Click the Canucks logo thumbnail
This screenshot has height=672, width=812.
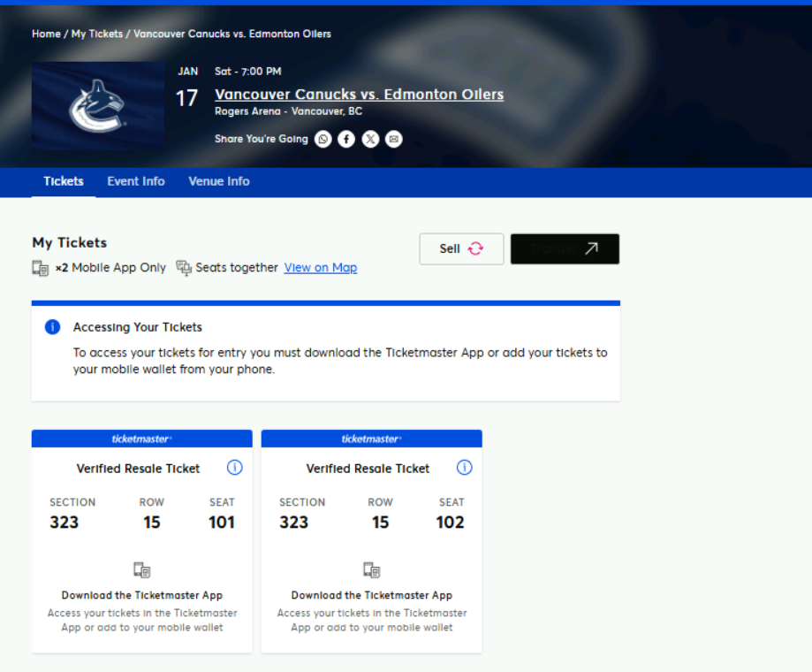click(x=98, y=106)
